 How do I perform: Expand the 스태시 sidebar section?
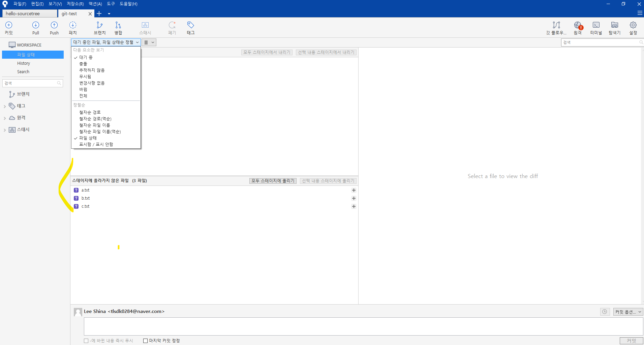pos(5,130)
